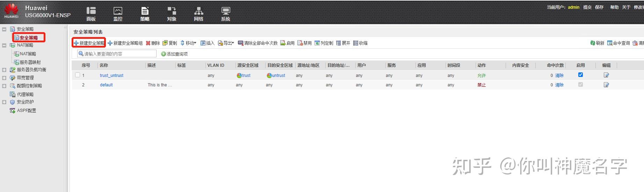Switch to the 策略 policy tab
Viewport: 644px width, 192px height.
tap(145, 14)
